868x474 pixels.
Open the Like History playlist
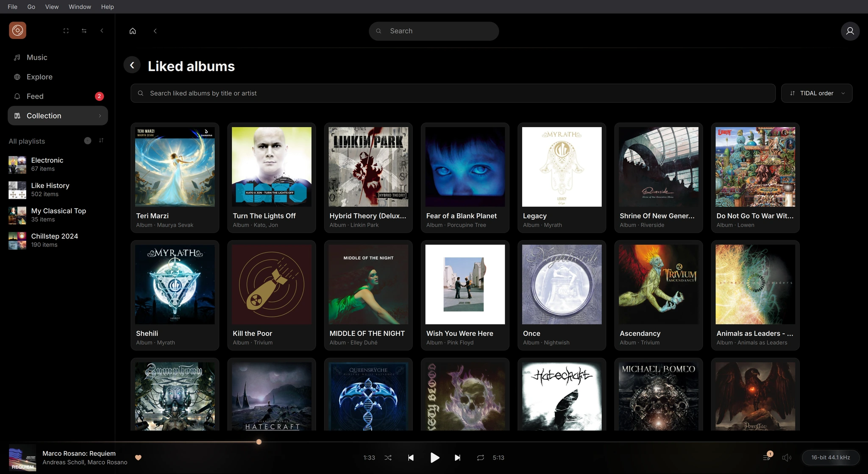pos(58,190)
